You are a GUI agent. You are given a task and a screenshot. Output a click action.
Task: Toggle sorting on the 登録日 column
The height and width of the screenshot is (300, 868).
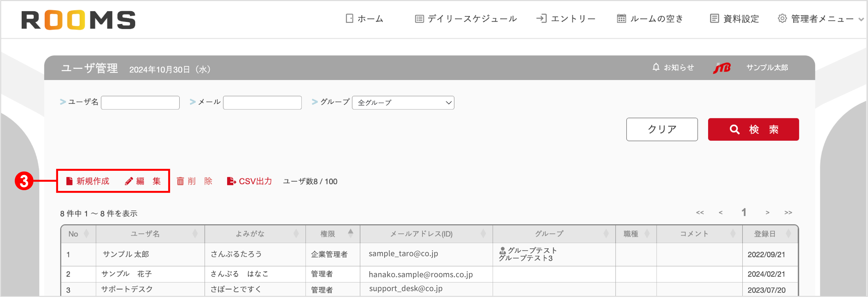tap(789, 233)
